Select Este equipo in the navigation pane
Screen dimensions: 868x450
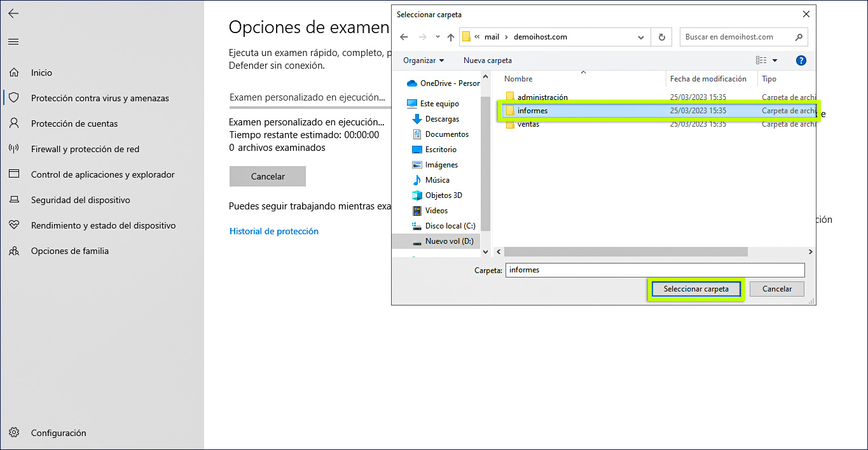(x=432, y=104)
